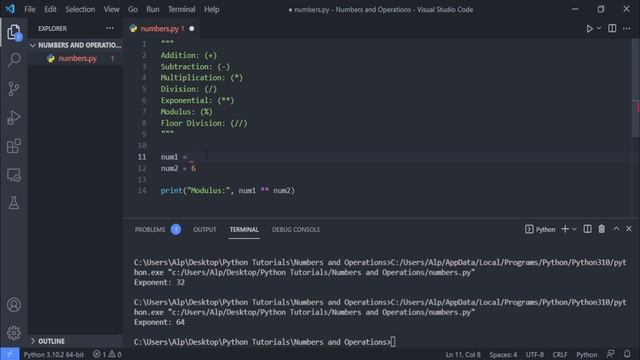Kill terminal using the trash icon
The width and height of the screenshot is (640, 360).
602,229
